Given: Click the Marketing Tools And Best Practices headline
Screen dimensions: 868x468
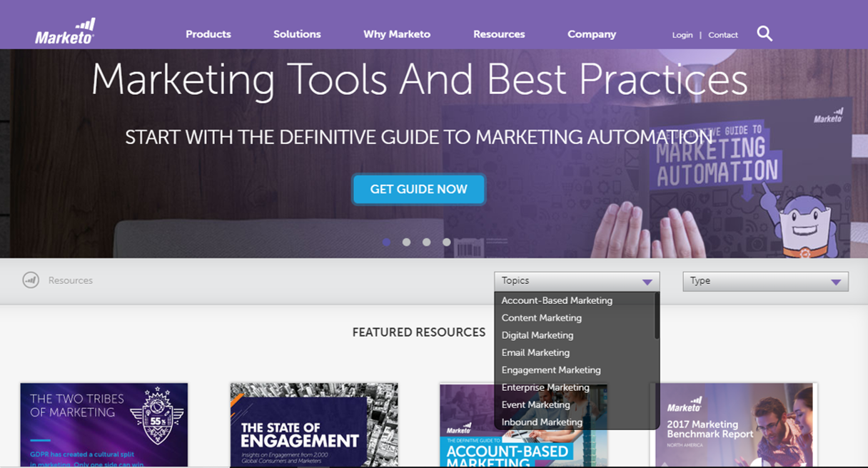Looking at the screenshot, I should (419, 79).
